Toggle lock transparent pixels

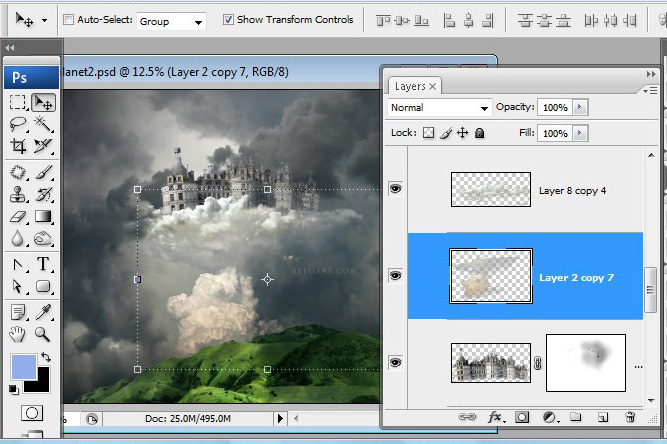point(428,133)
